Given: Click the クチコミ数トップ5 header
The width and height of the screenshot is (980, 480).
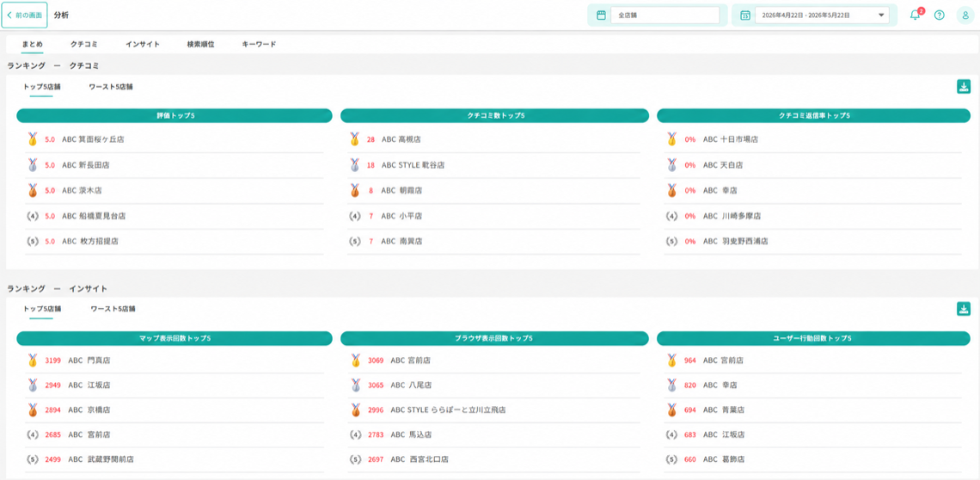Looking at the screenshot, I should click(x=495, y=116).
